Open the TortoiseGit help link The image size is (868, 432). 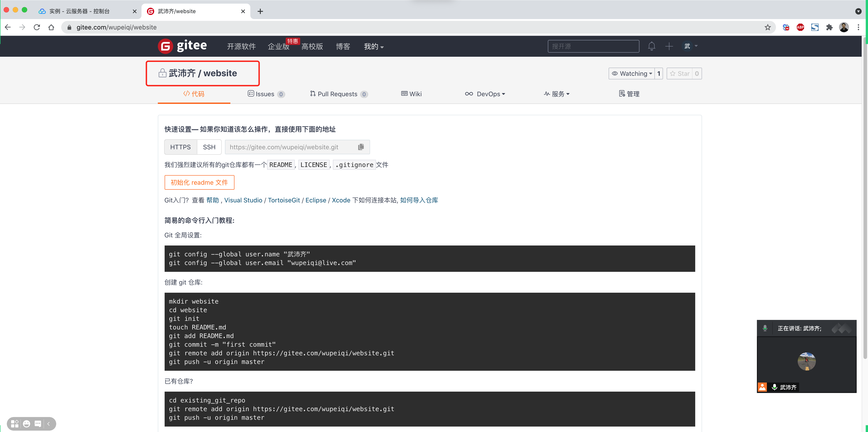tap(284, 200)
